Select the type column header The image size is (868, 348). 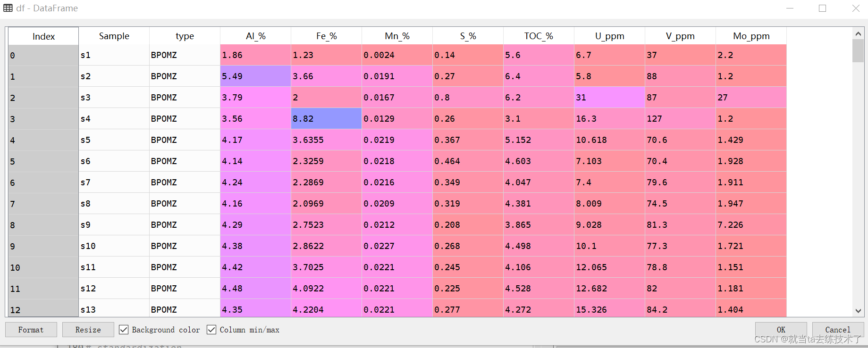[x=185, y=36]
